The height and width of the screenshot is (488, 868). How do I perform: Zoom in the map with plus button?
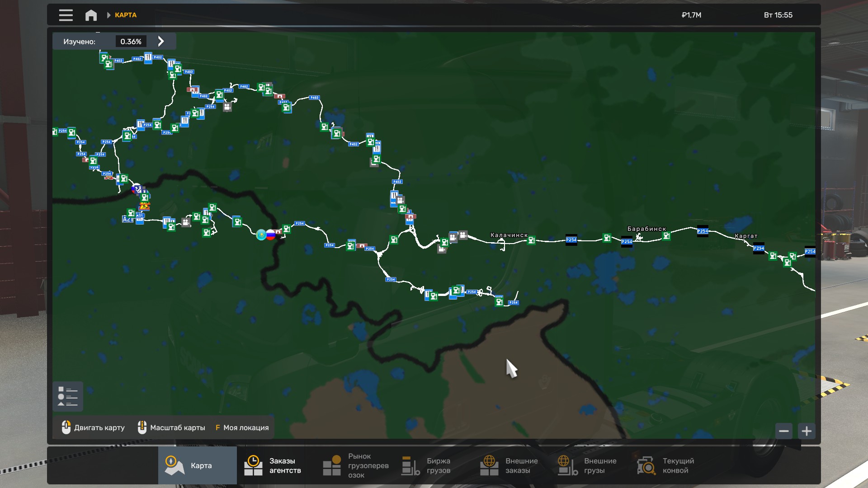pos(807,431)
